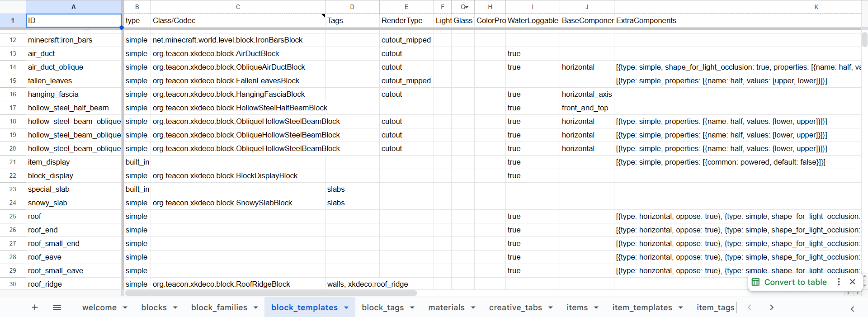868x317 pixels.
Task: Open the all sheets list icon
Action: (57, 308)
